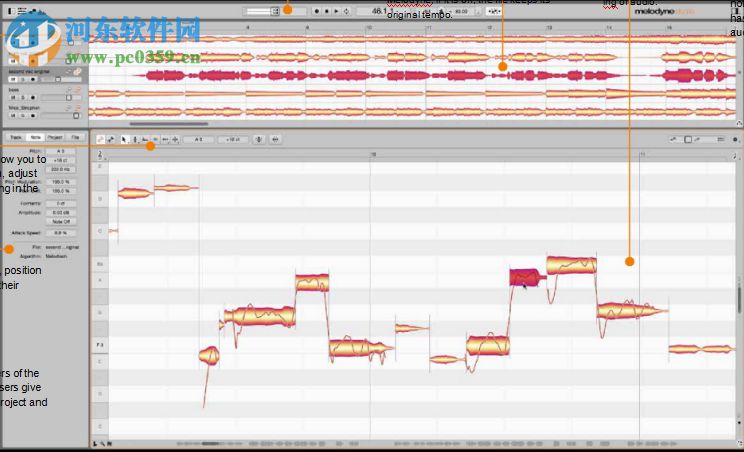Screen dimensions: 744x452
Task: Click the square display option icon at toolbar right
Action: 688,139
